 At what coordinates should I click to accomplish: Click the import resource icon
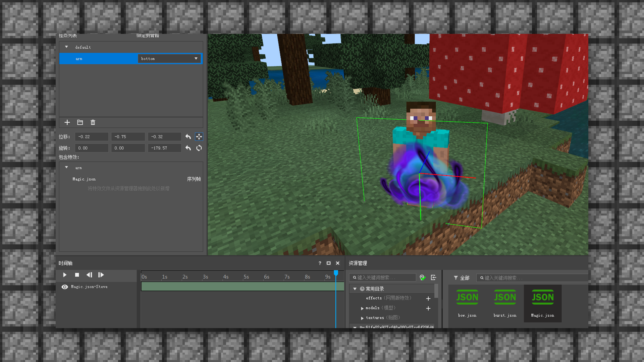[x=433, y=278]
